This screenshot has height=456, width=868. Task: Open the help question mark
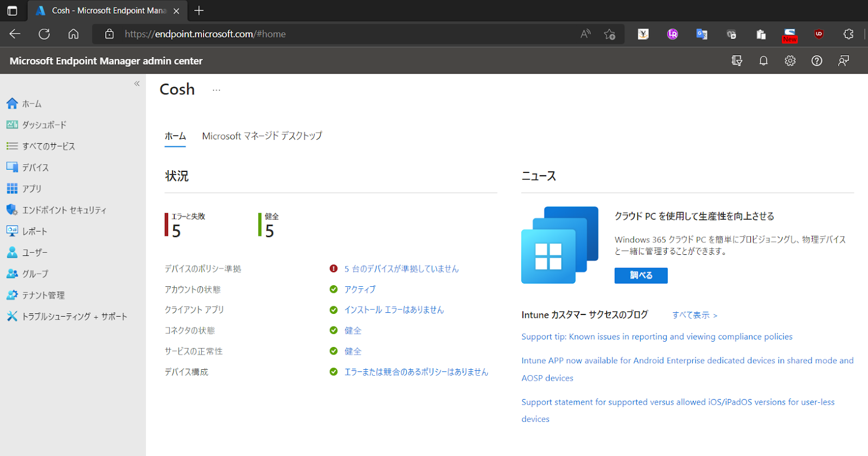coord(816,61)
